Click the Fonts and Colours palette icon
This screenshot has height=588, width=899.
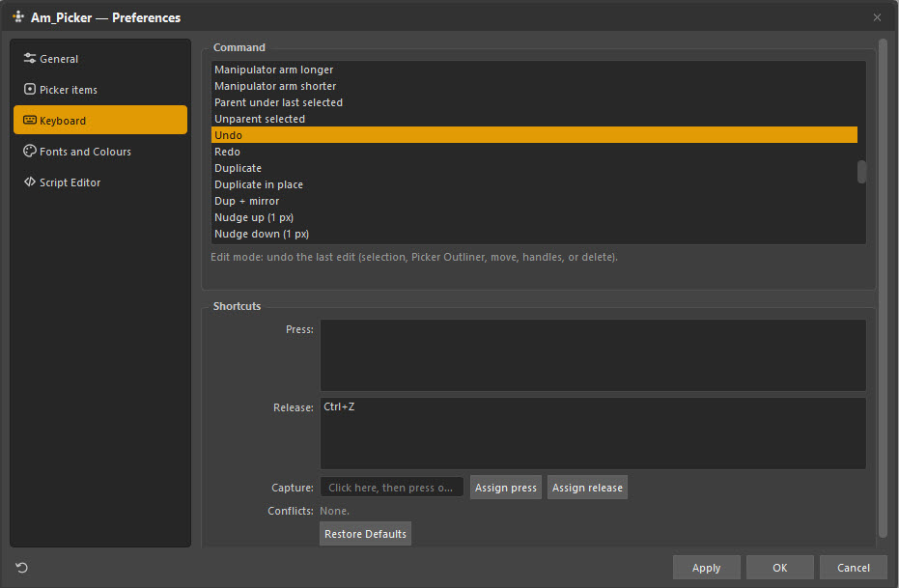[30, 151]
